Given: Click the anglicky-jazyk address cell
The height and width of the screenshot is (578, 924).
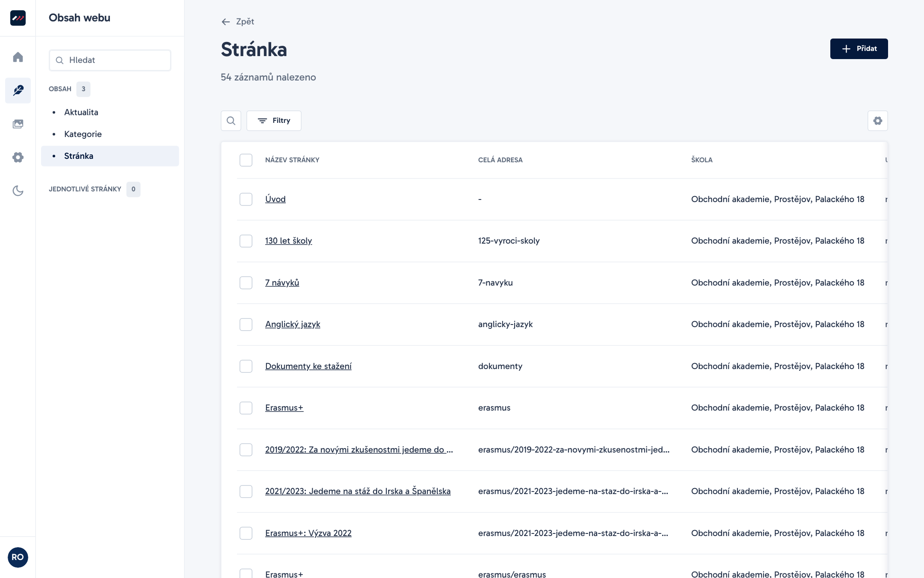Looking at the screenshot, I should (x=506, y=324).
